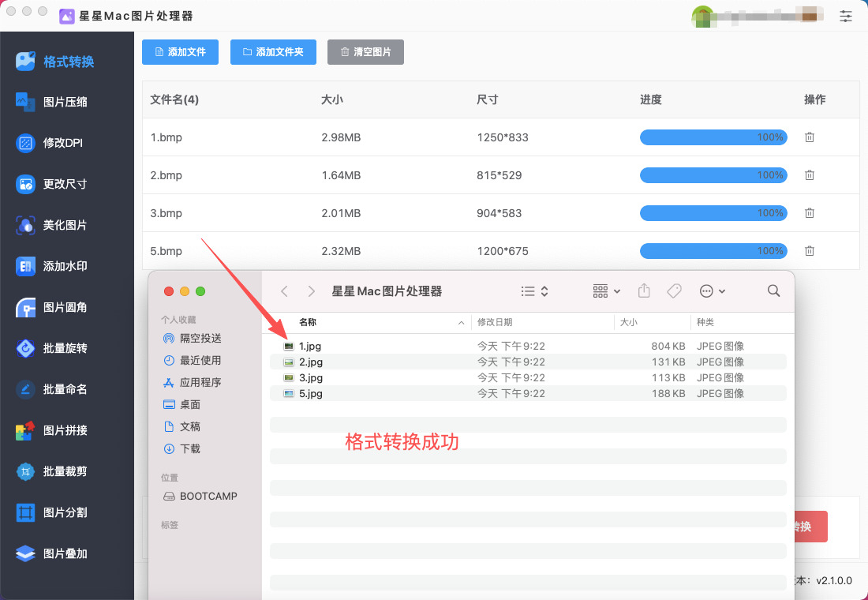Click the 清空图片 button
Image resolution: width=868 pixels, height=600 pixels.
(365, 52)
